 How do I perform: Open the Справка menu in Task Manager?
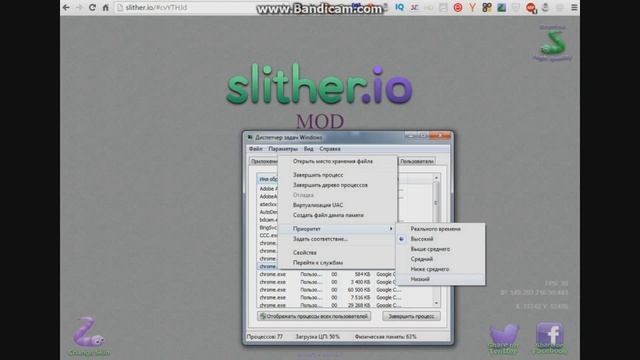pyautogui.click(x=330, y=149)
